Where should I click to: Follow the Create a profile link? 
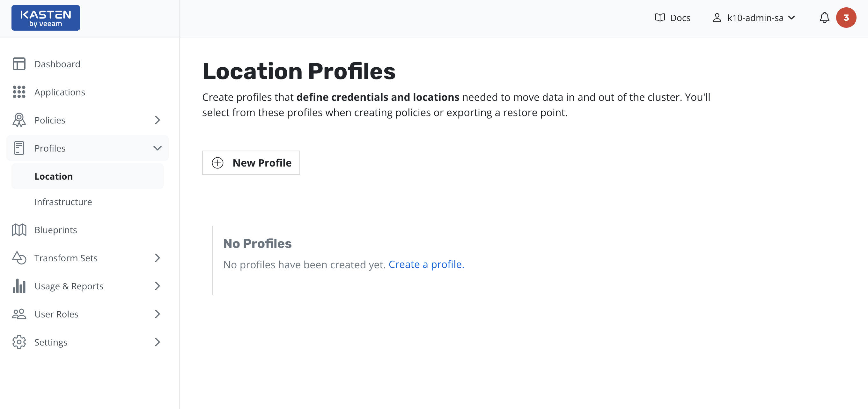pyautogui.click(x=426, y=264)
